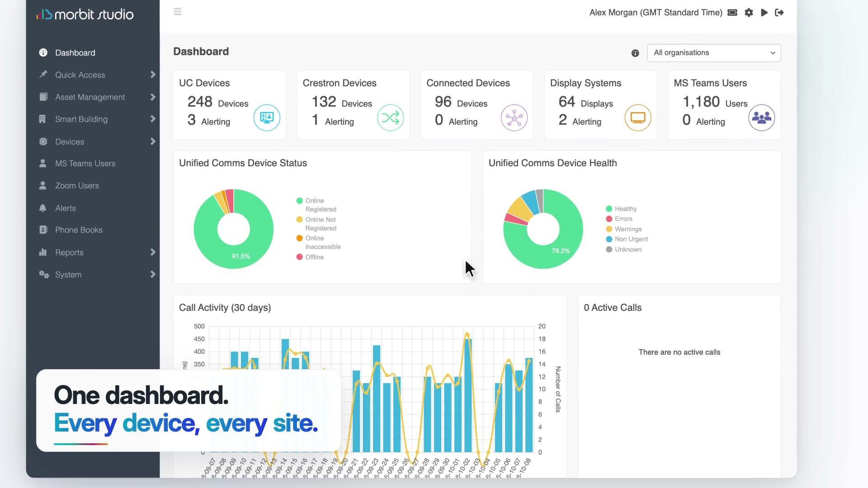Screen dimensions: 868x488
Task: Click the 132 Devices Crestron count
Action: (342, 102)
